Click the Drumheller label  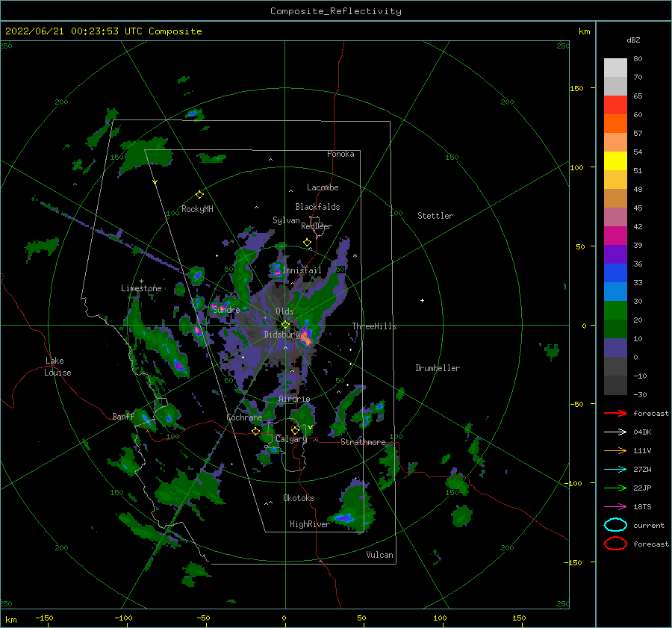tap(438, 368)
